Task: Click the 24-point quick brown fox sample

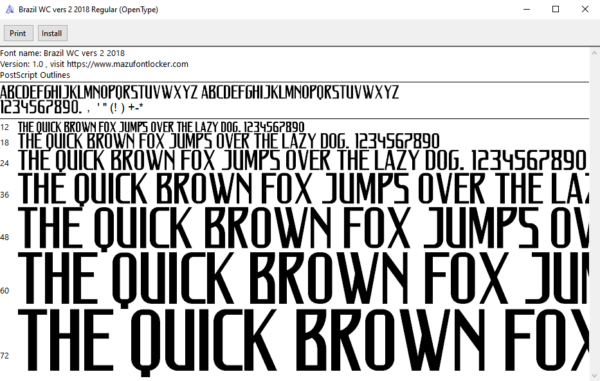Action: point(302,160)
